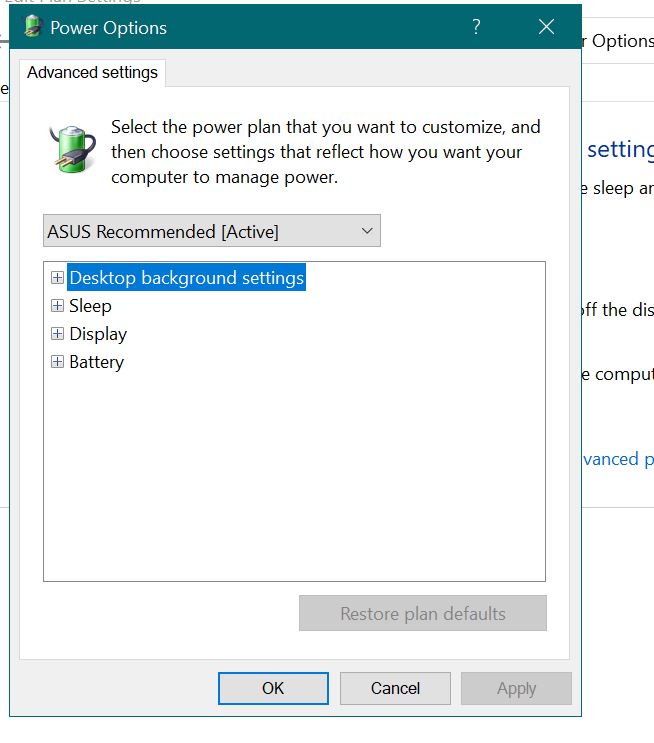Expand the Battery tree node
The image size is (654, 743).
pyautogui.click(x=57, y=362)
